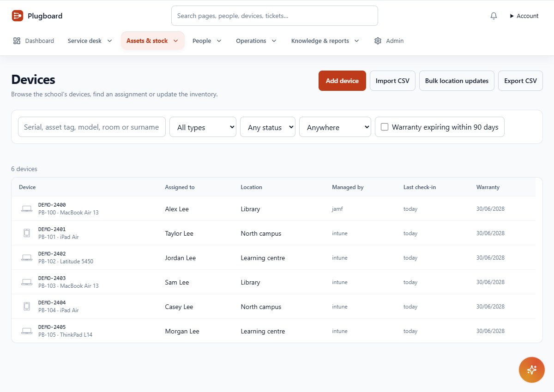The width and height of the screenshot is (554, 392).
Task: Open the Anywhere location dropdown
Action: click(335, 127)
